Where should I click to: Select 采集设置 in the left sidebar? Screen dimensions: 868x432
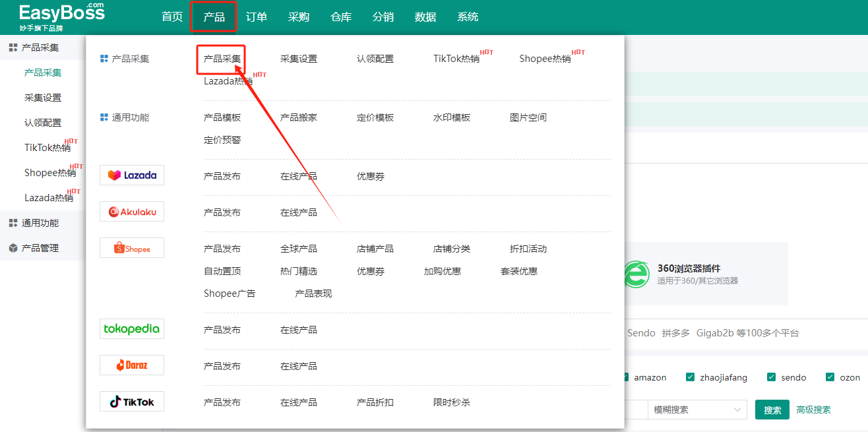(43, 98)
